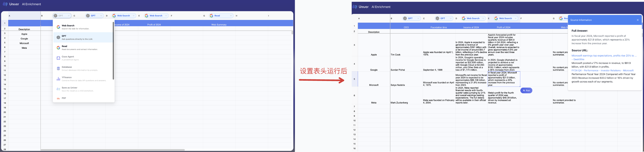Open column E Web Search dropdown, left screenshot
The width and height of the screenshot is (644, 152).
[x=156, y=16]
